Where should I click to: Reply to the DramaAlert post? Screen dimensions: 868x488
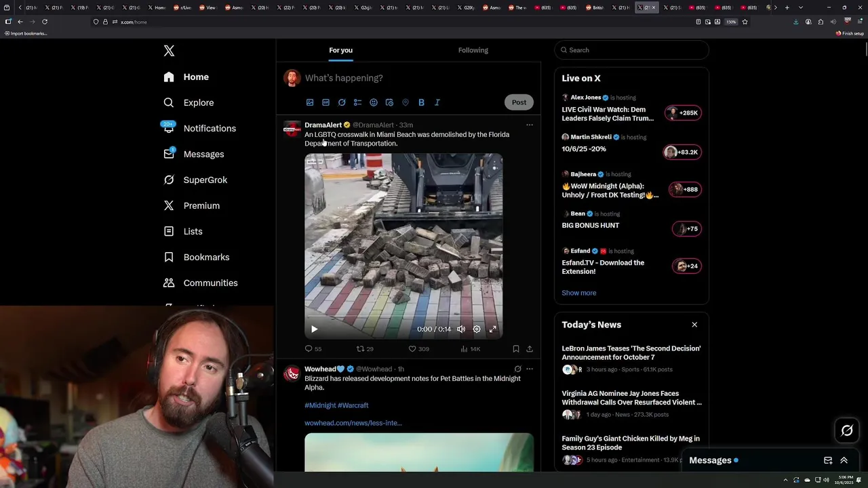pyautogui.click(x=313, y=349)
